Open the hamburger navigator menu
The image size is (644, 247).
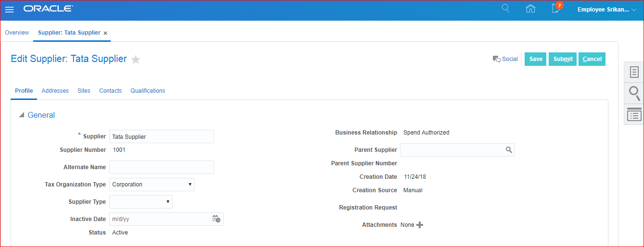point(9,10)
